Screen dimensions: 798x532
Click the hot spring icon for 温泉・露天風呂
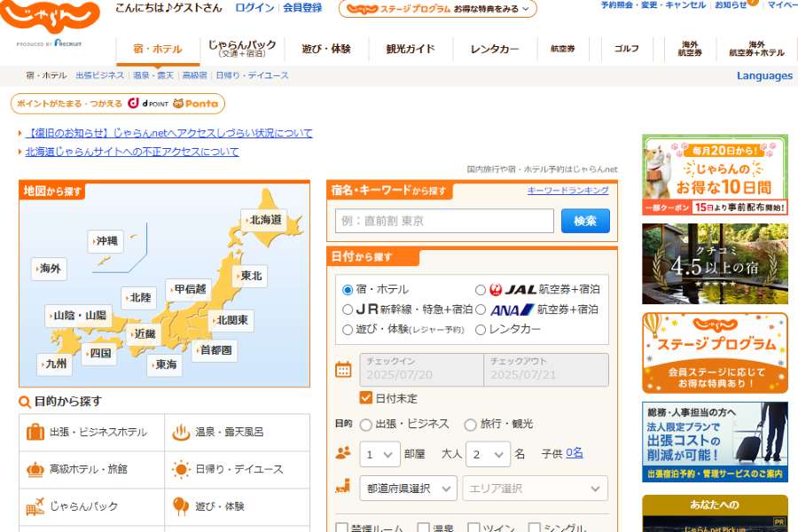(181, 432)
